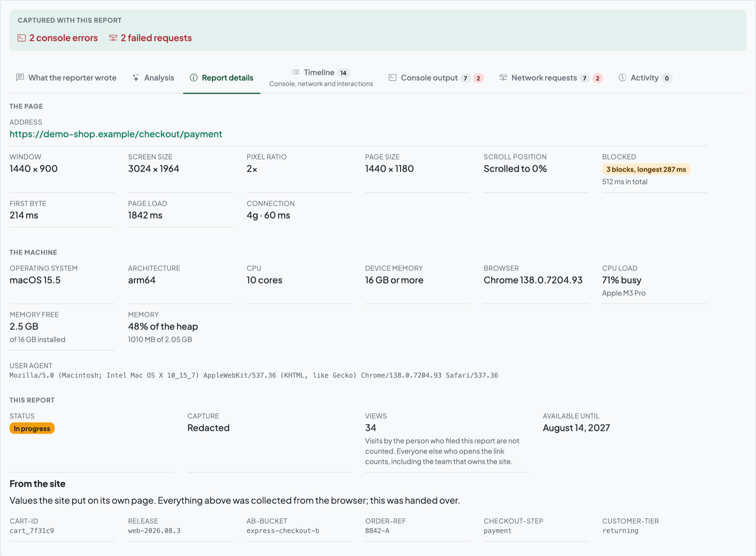Open the Network requests tab

pos(550,77)
